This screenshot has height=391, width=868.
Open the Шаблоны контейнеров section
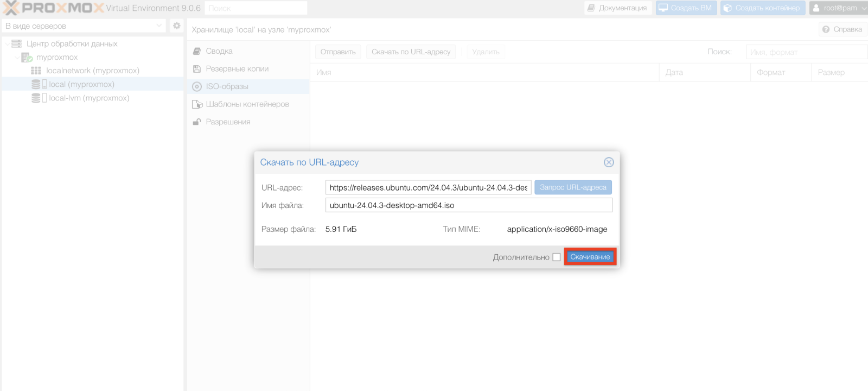[248, 104]
